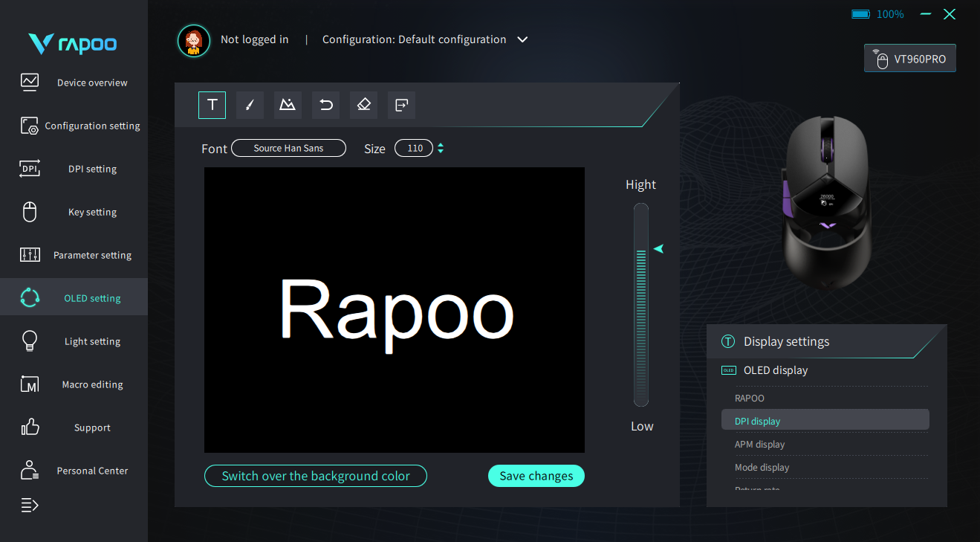
Task: Click the VT960PRO device button
Action: (910, 59)
